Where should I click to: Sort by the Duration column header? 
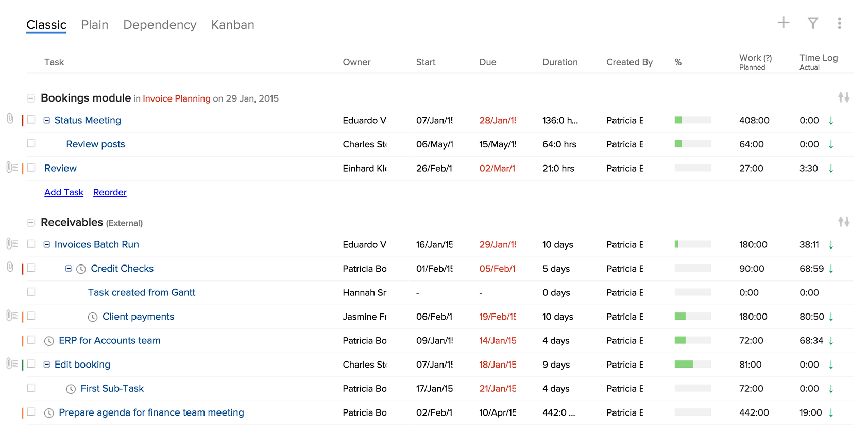pos(559,62)
